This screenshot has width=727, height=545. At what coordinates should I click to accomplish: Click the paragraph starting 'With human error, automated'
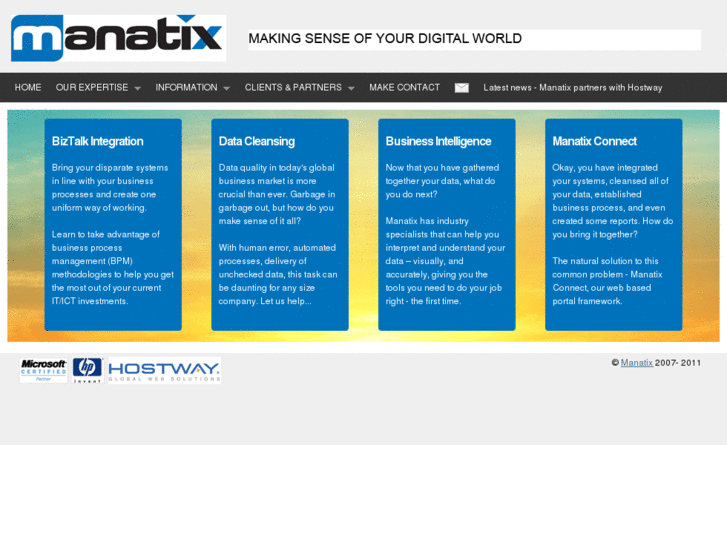pos(278,274)
